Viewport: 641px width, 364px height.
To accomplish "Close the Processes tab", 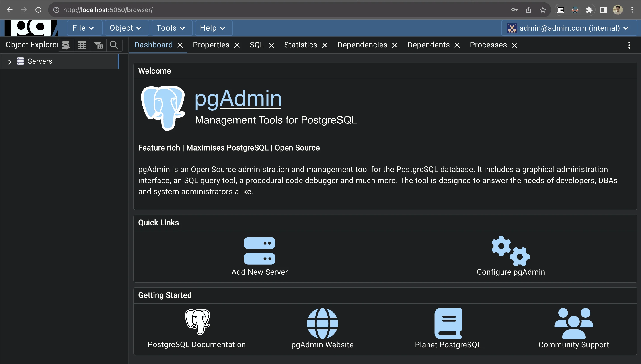I will (x=514, y=45).
